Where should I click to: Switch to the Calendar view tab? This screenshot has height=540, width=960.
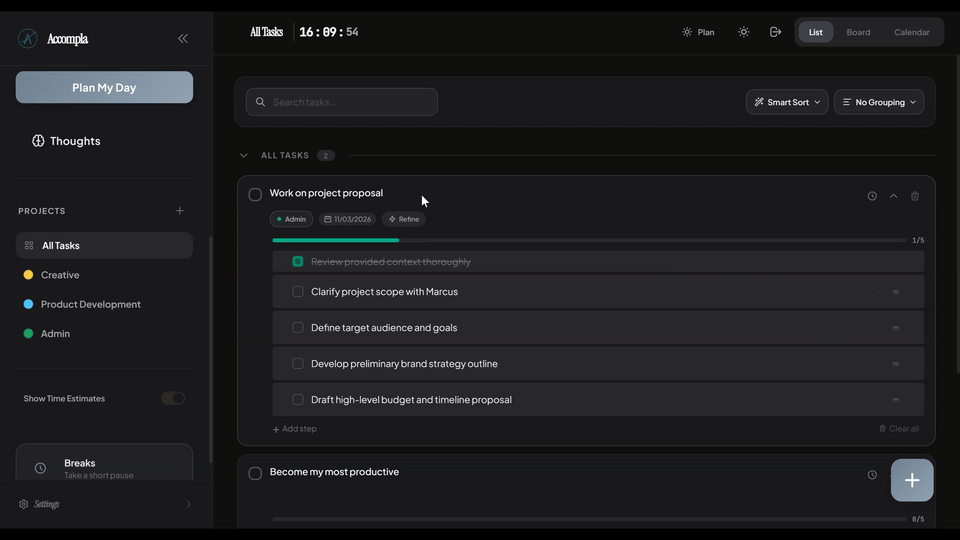[911, 32]
